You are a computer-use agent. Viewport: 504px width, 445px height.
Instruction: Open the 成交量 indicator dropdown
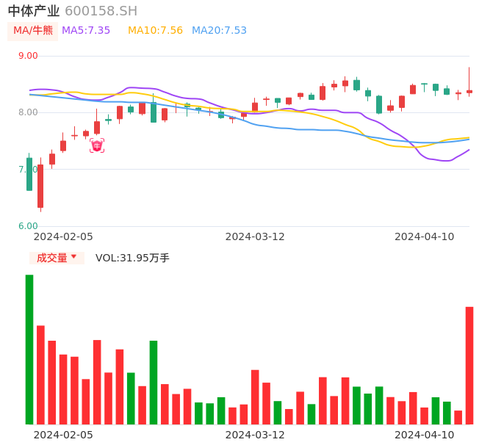[x=57, y=258]
